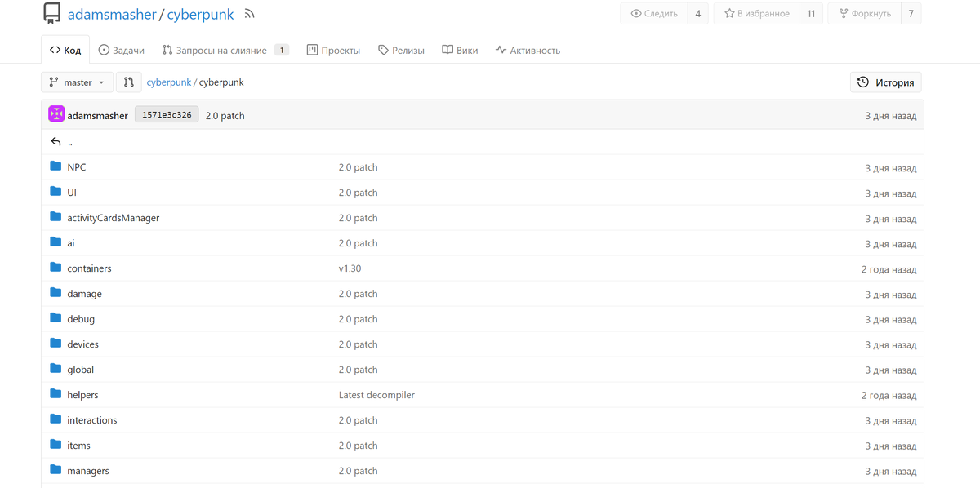Open the NPC folder icon
The width and height of the screenshot is (980, 488).
[56, 166]
